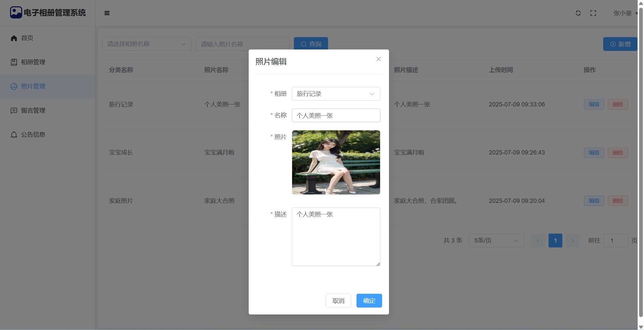The height and width of the screenshot is (330, 644).
Task: Click the electronic album system logo
Action: tap(16, 13)
